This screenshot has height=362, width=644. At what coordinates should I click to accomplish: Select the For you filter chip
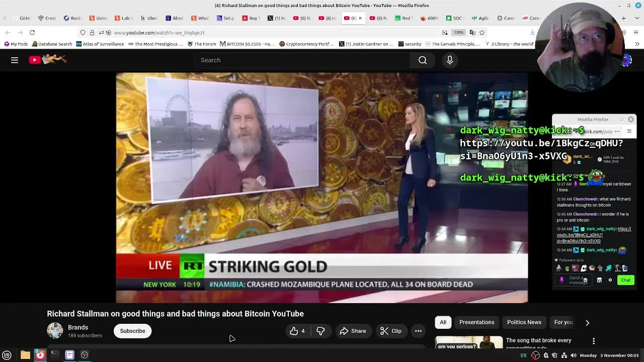tap(563, 322)
